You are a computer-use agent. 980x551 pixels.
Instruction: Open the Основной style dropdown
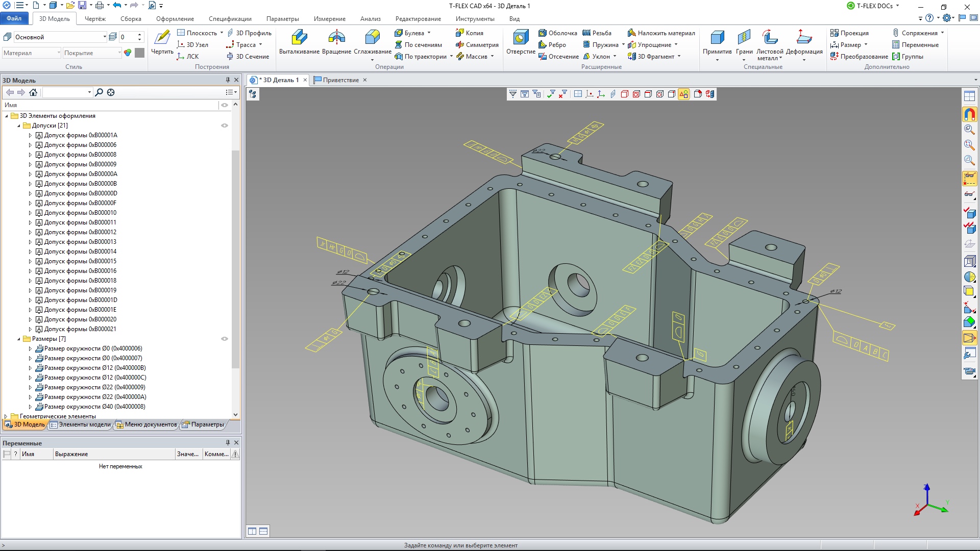coord(105,37)
